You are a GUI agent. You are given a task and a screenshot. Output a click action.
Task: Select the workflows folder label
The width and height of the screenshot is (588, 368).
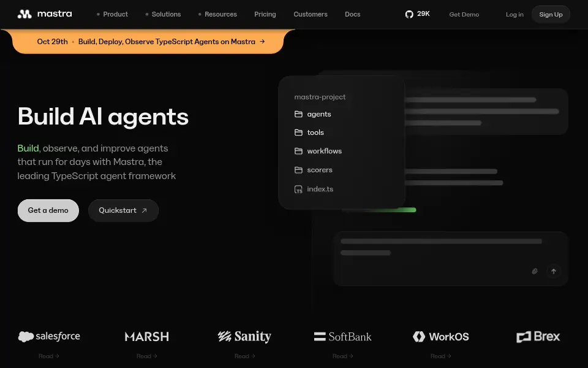(325, 151)
